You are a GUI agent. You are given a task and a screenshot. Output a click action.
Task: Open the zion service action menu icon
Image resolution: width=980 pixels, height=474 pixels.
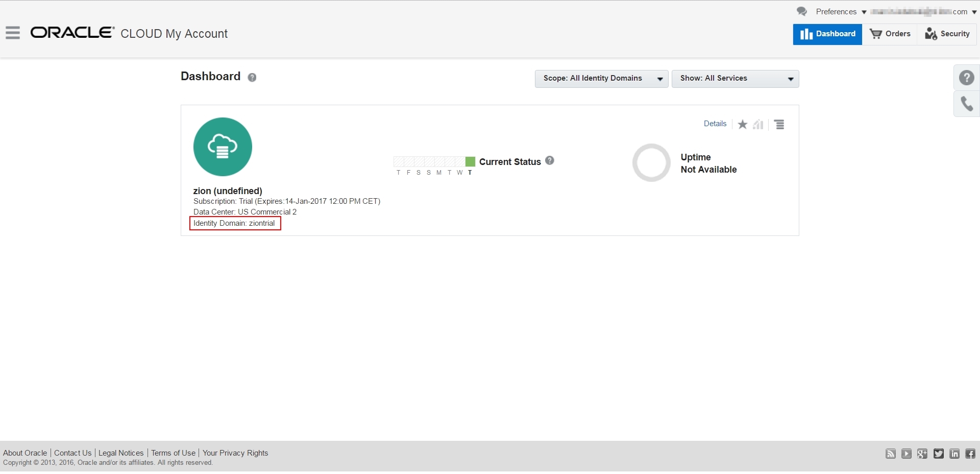click(x=779, y=124)
